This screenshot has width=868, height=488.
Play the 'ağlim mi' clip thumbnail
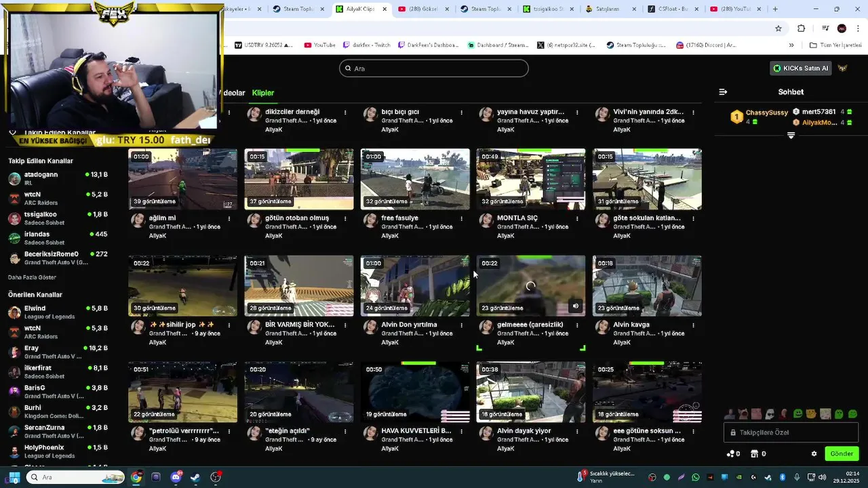click(182, 179)
